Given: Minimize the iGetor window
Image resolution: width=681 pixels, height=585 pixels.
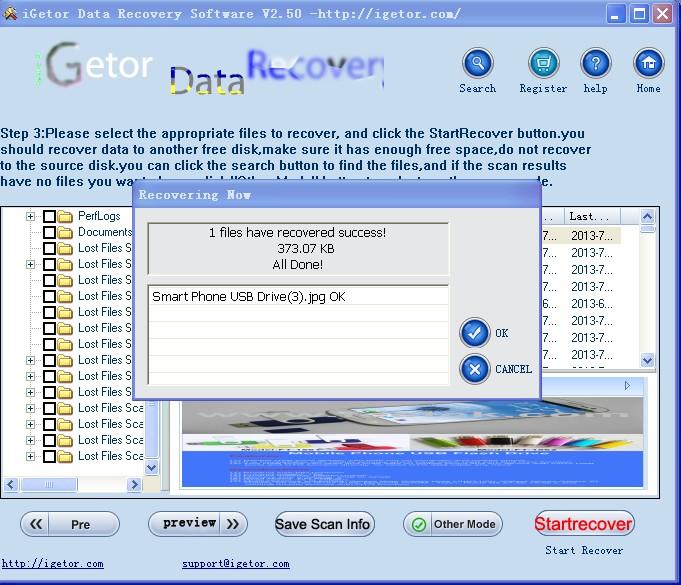Looking at the screenshot, I should point(615,13).
